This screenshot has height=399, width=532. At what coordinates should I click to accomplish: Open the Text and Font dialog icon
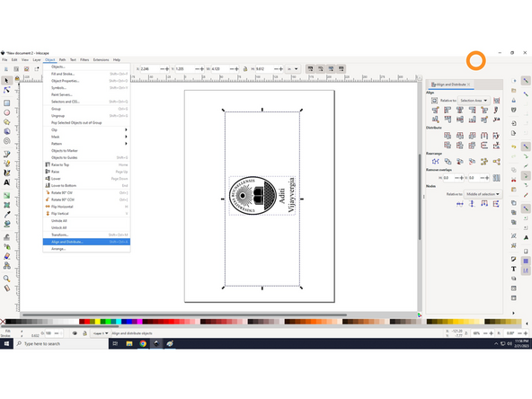coord(514,269)
